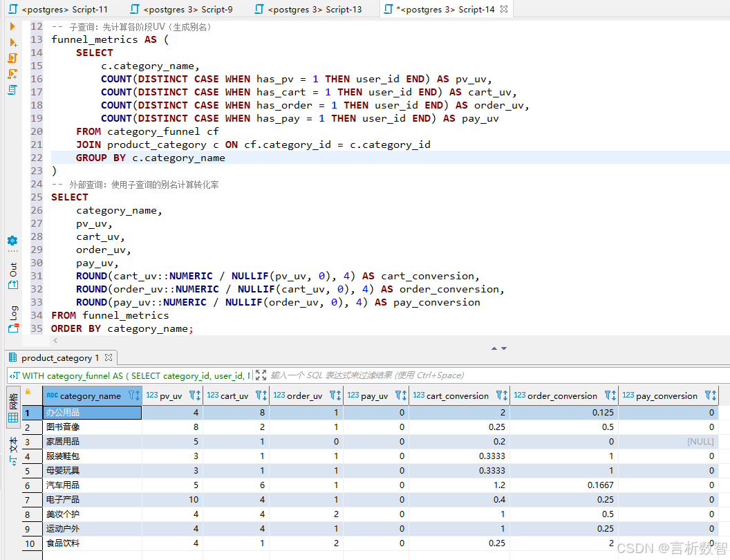The height and width of the screenshot is (560, 730).
Task: Switch to the <postgres 3> Script-13 tab
Action: [x=309, y=9]
